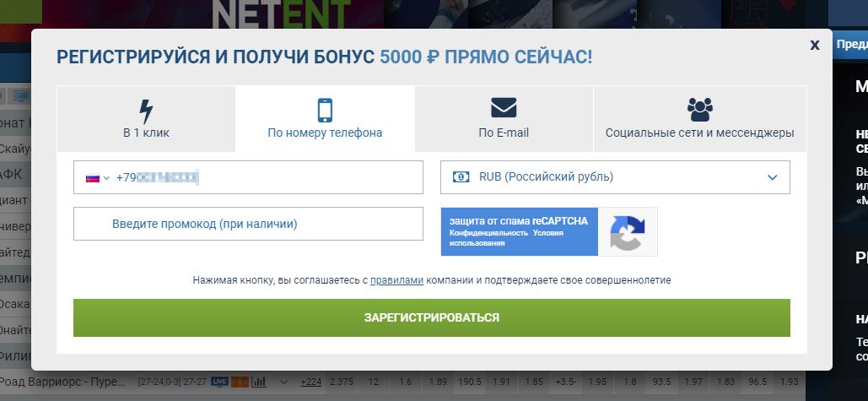Click the smartphone icon for phone registration

tap(325, 110)
